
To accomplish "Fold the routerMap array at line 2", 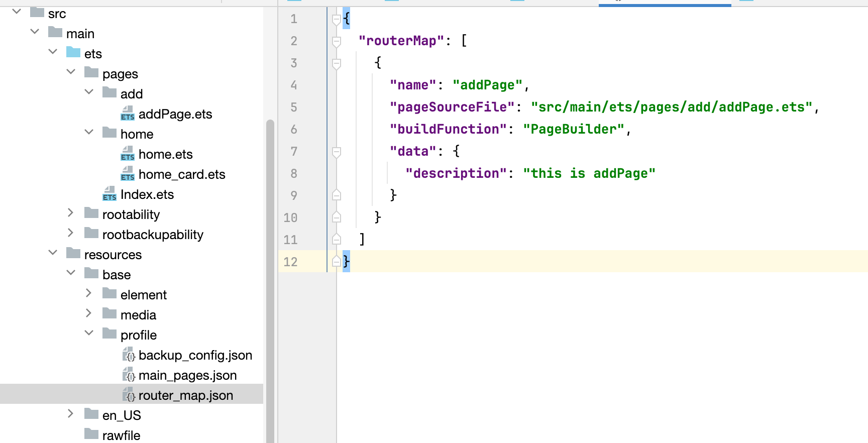I will pos(337,42).
